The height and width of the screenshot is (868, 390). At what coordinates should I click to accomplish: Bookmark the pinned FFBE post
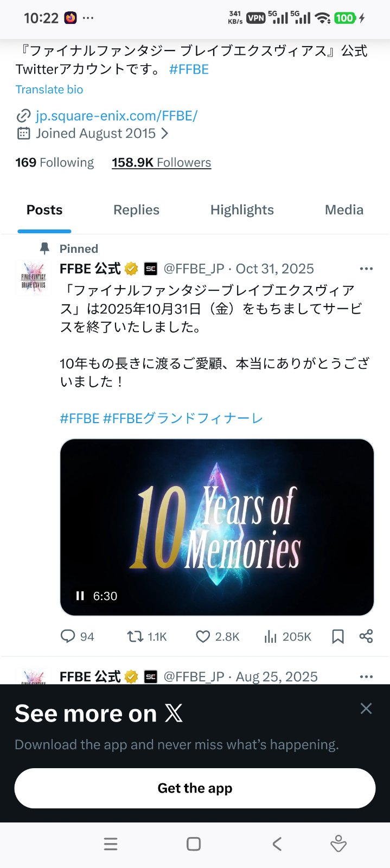[338, 636]
